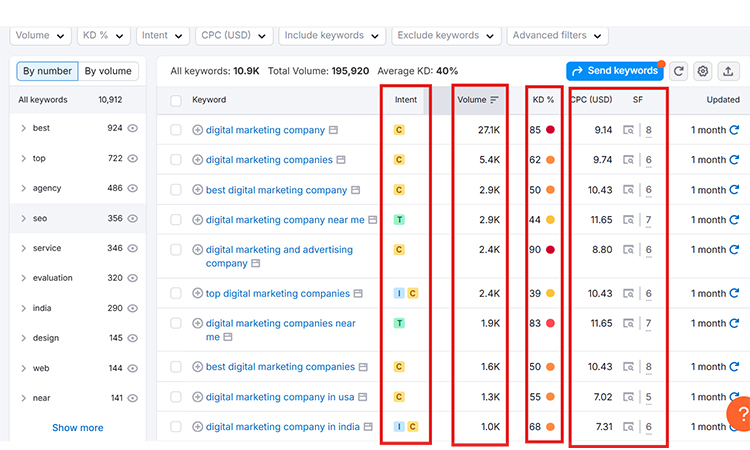Check 'top digital marketing companies' checkbox
Image resolution: width=750 pixels, height=450 pixels.
click(x=176, y=293)
